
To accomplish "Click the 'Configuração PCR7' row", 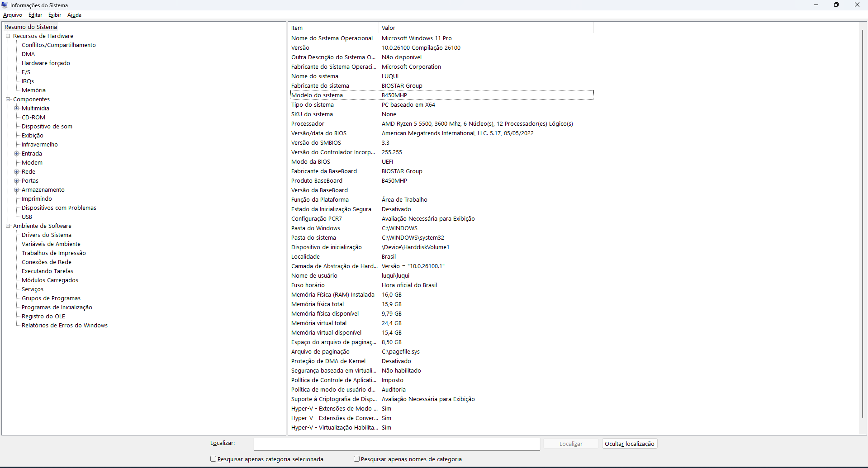I will (442, 219).
